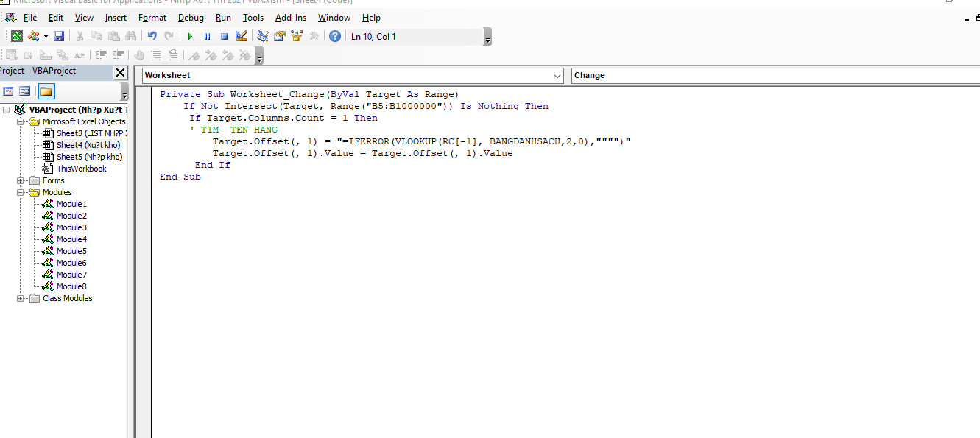Open the Object Browser icon
This screenshot has height=438, width=980.
[x=297, y=36]
